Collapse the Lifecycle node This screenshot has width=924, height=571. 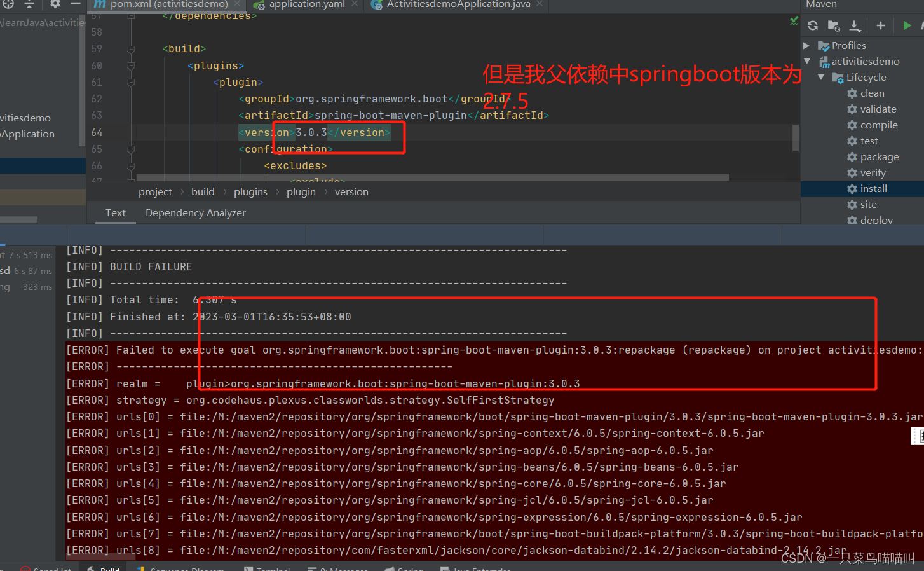(821, 78)
